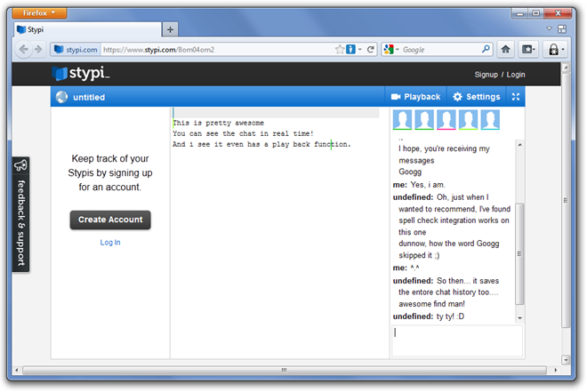Image resolution: width=587 pixels, height=392 pixels.
Task: Select the avatar with pink underline
Action: click(446, 120)
